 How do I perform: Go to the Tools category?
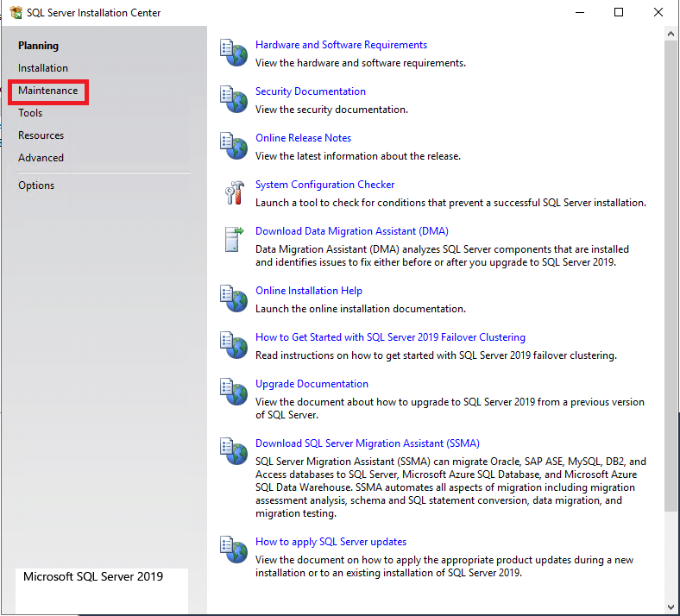click(x=30, y=113)
